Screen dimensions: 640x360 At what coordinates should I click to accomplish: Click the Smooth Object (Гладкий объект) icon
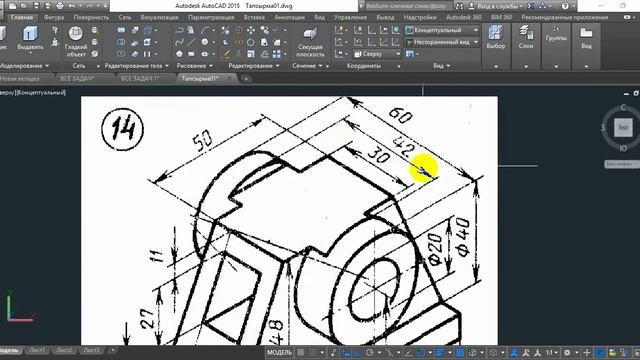pyautogui.click(x=76, y=33)
